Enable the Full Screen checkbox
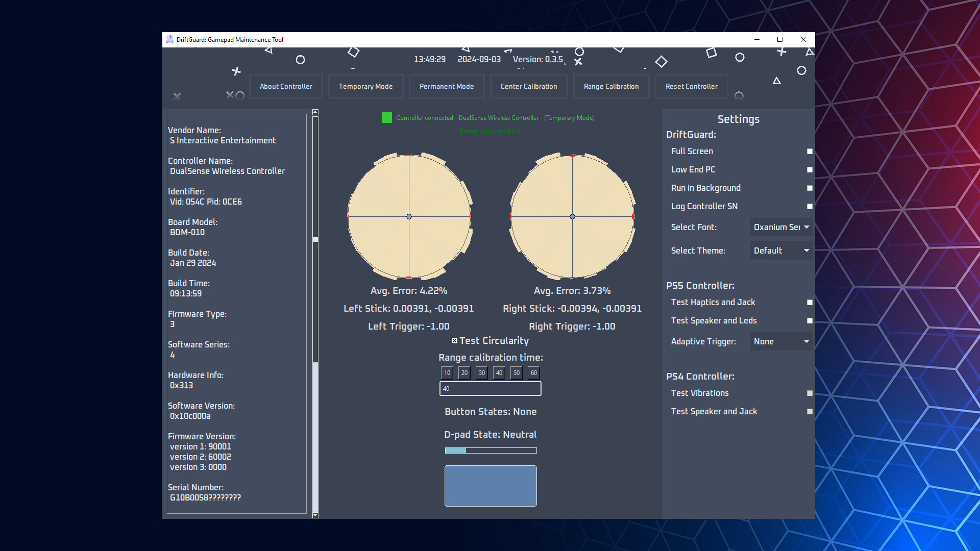Screen dimensions: 980x551 click(809, 151)
